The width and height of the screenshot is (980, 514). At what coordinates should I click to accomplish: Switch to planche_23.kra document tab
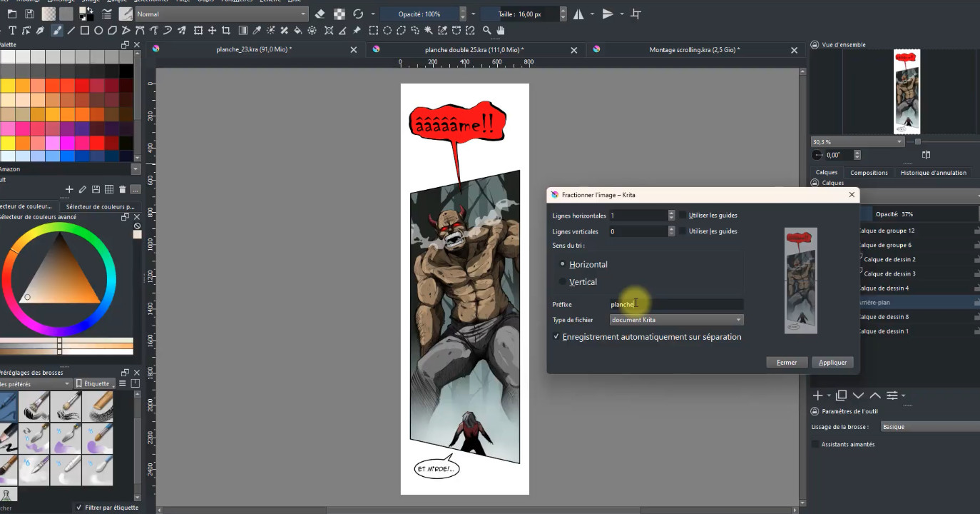coord(254,50)
